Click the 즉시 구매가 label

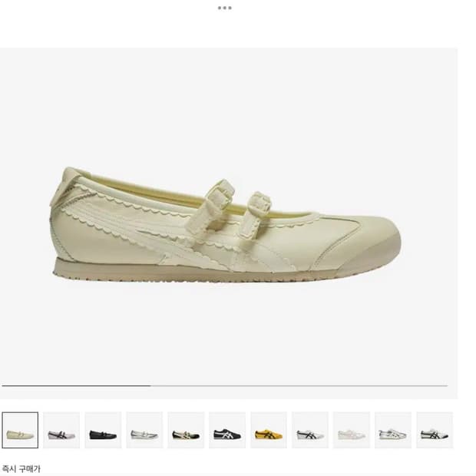click(21, 468)
